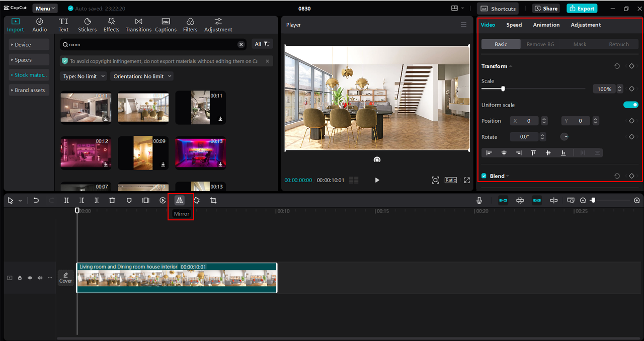Play the video in the player
This screenshot has height=341, width=644.
377,180
